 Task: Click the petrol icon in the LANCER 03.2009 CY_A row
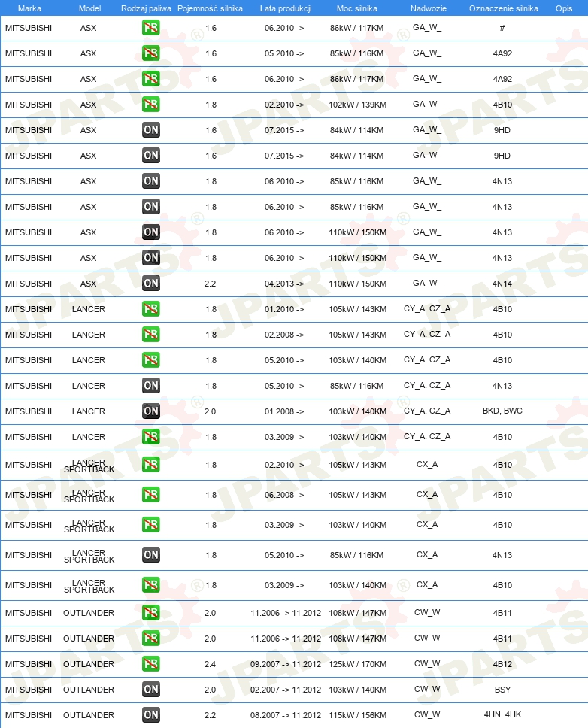point(151,436)
